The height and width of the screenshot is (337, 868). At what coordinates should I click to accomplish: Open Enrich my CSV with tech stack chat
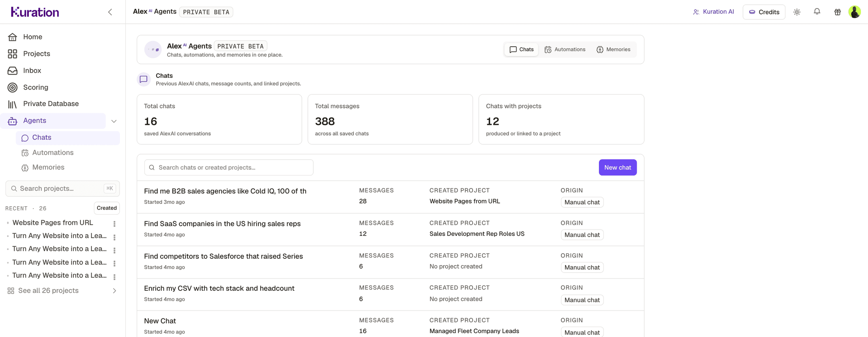[x=219, y=288]
